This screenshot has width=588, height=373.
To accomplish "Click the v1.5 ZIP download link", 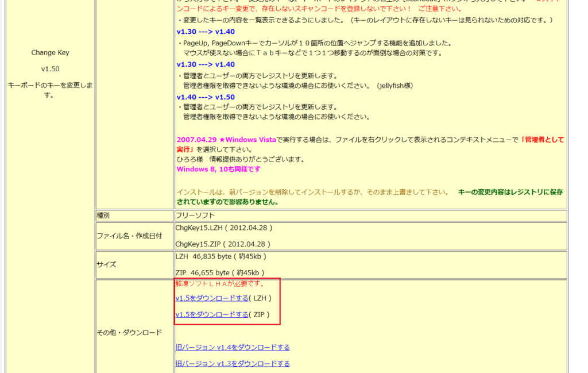I will click(x=212, y=315).
